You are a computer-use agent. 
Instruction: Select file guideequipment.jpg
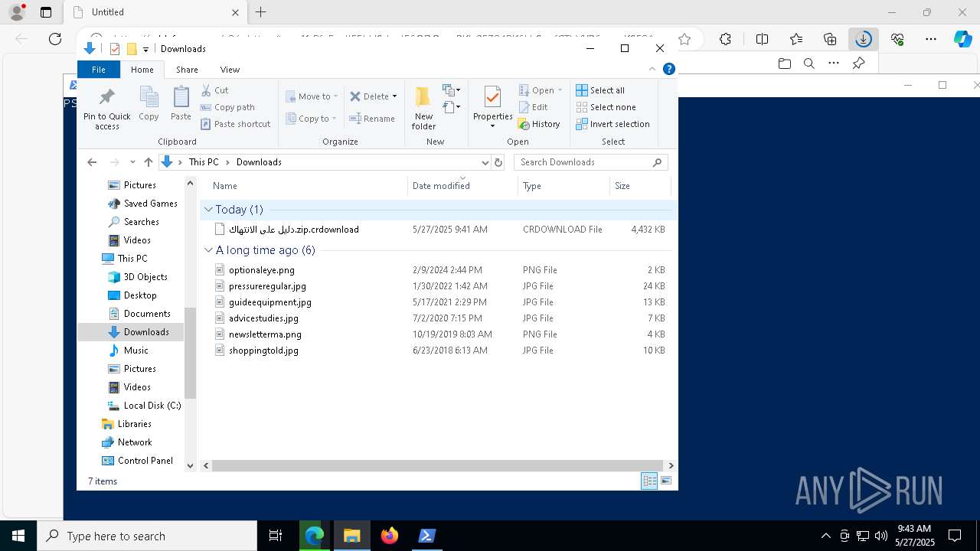click(x=269, y=302)
